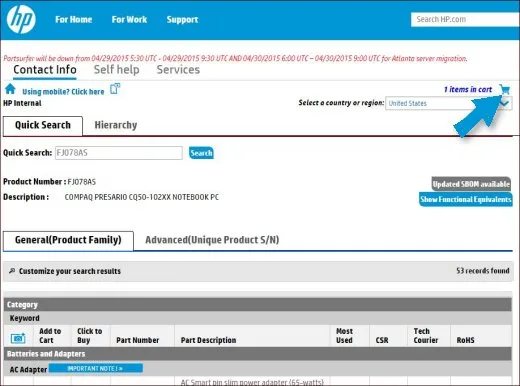Open the For Home menu

(x=74, y=19)
